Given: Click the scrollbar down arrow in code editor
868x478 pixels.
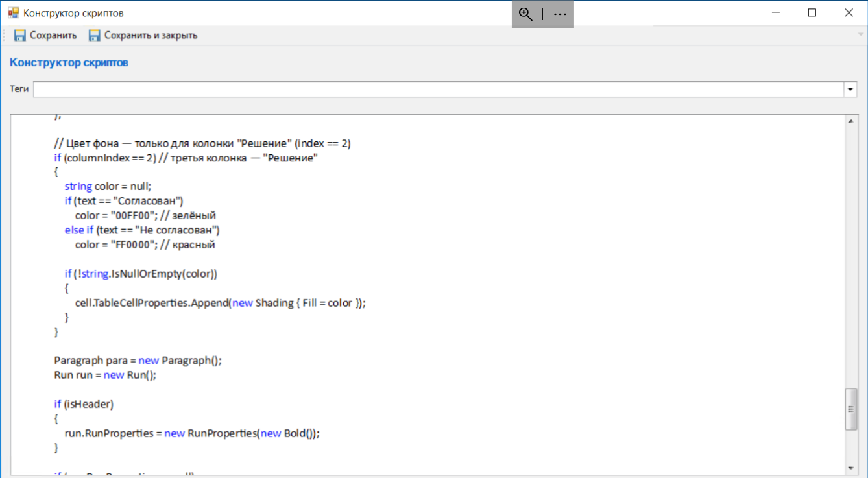Looking at the screenshot, I should coord(851,468).
